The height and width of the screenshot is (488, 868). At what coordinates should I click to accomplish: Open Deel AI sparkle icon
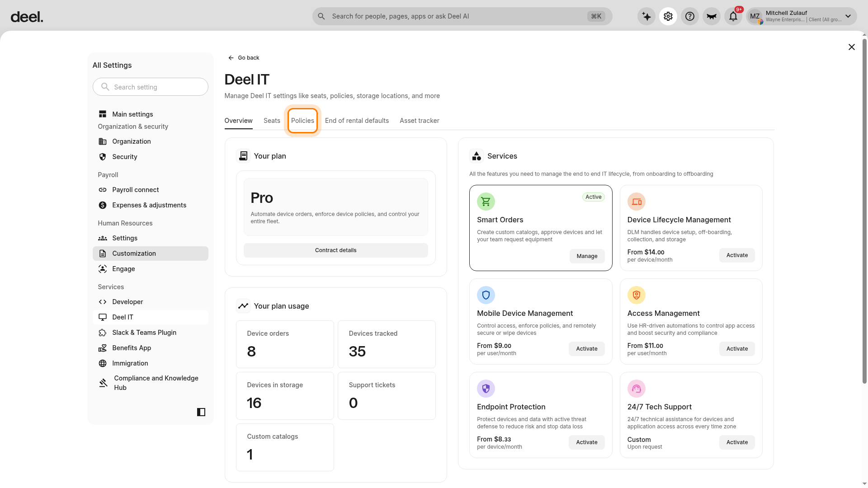[x=646, y=16]
